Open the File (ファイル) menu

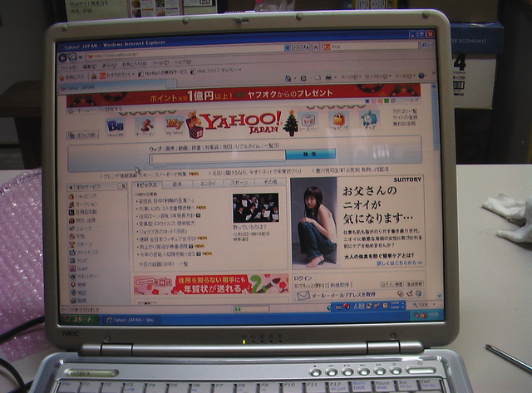point(68,67)
